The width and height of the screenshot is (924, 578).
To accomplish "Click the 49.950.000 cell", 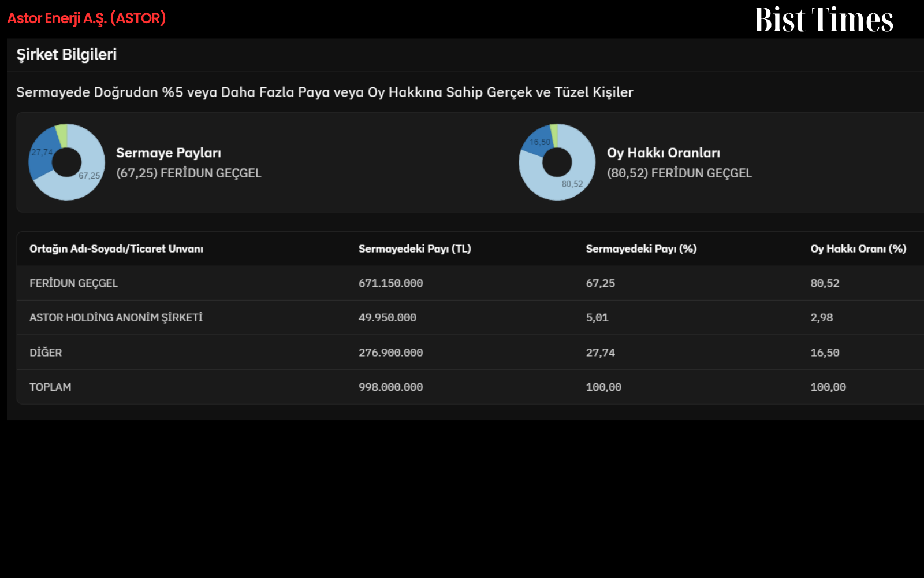I will pos(388,318).
